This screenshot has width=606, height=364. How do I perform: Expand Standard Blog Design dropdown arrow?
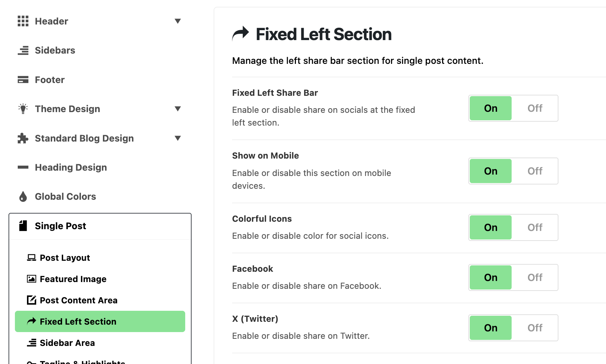point(178,138)
